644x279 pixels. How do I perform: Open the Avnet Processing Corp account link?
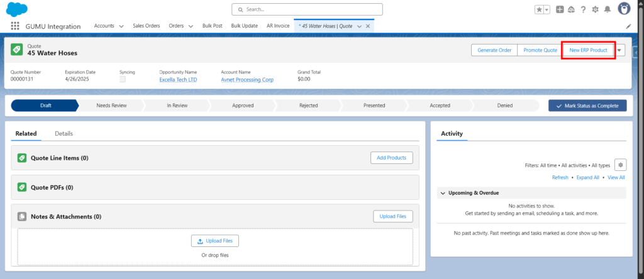(x=247, y=80)
